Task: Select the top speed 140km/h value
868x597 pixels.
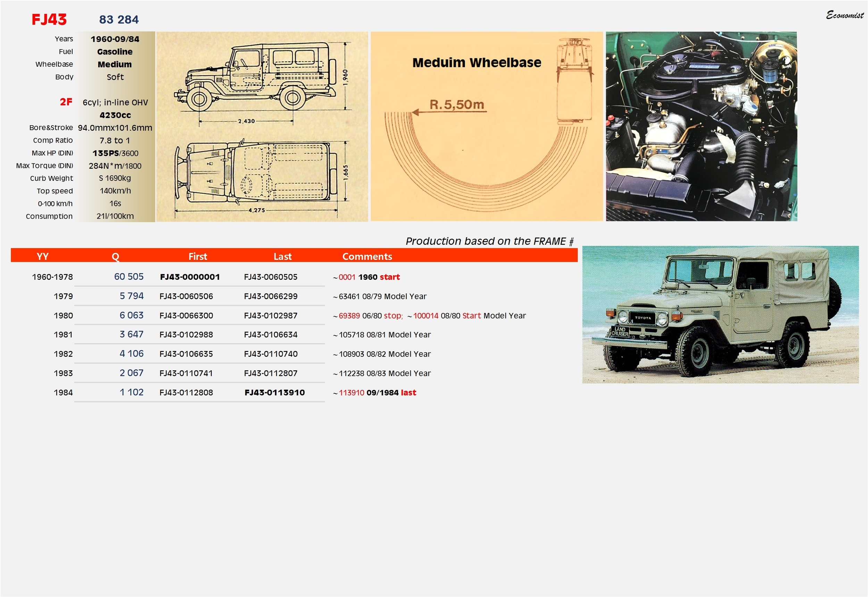Action: pos(115,191)
